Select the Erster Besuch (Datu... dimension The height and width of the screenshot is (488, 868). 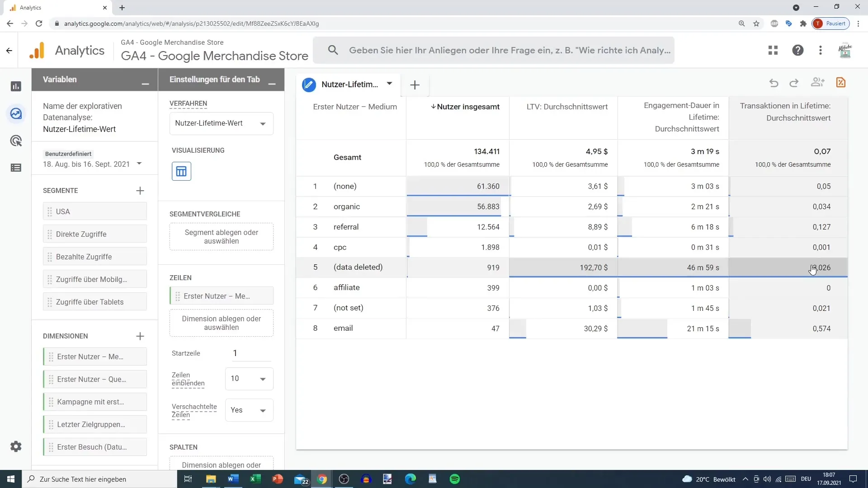[95, 447]
